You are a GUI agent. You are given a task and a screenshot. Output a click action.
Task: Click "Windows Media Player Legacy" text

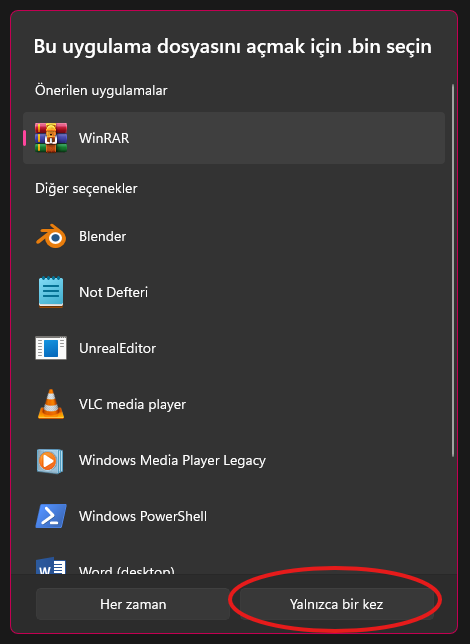coord(172,460)
